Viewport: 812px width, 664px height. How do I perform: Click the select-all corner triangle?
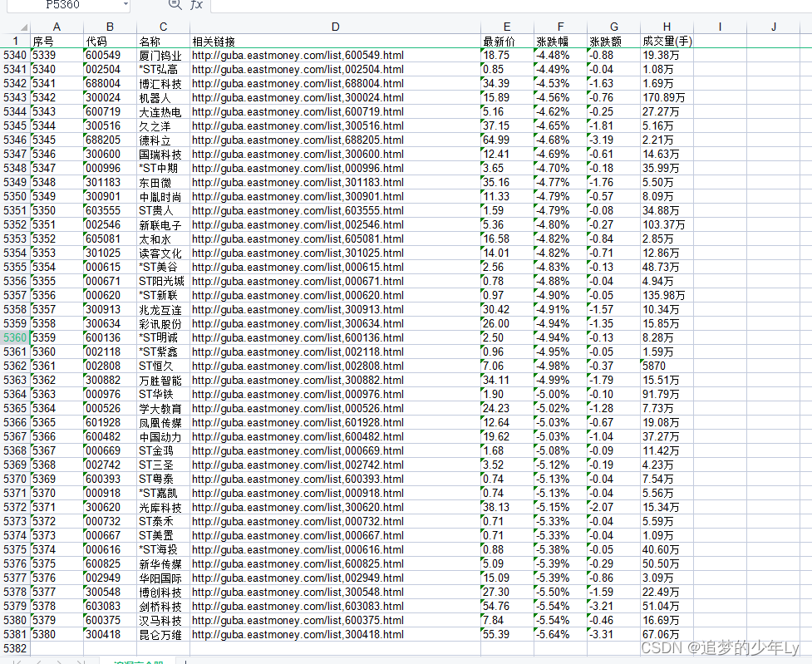point(24,27)
